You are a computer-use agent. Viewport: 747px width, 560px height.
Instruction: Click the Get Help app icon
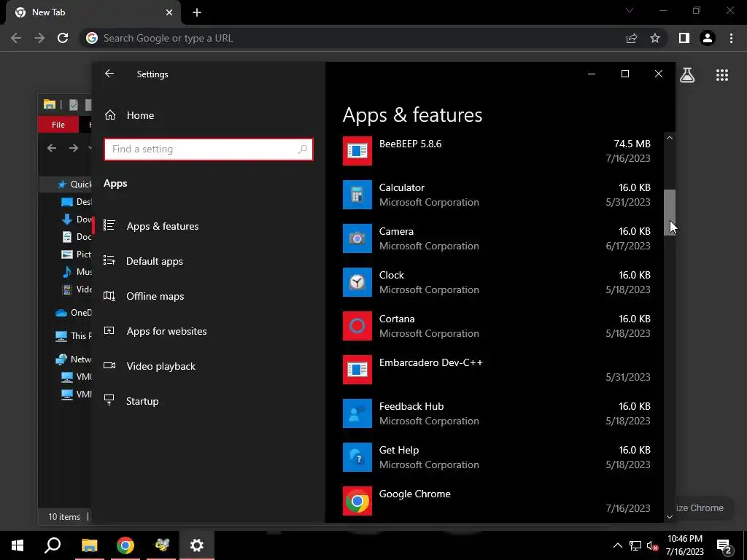[357, 458]
